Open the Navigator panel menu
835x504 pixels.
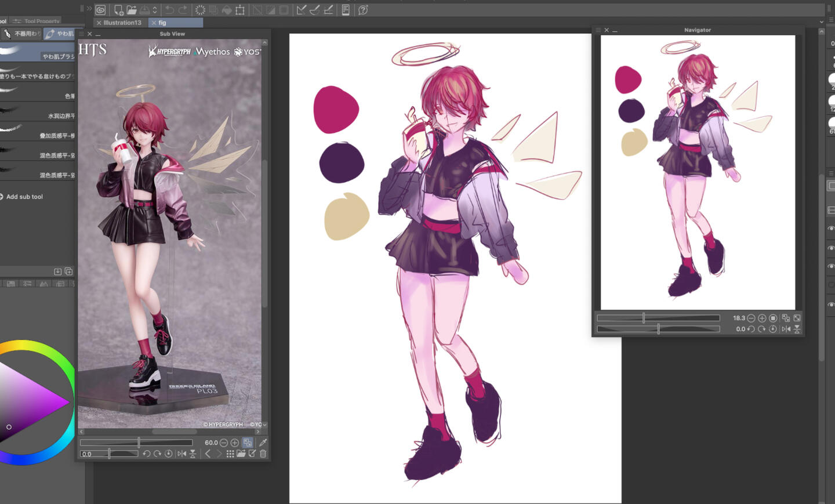(x=598, y=30)
